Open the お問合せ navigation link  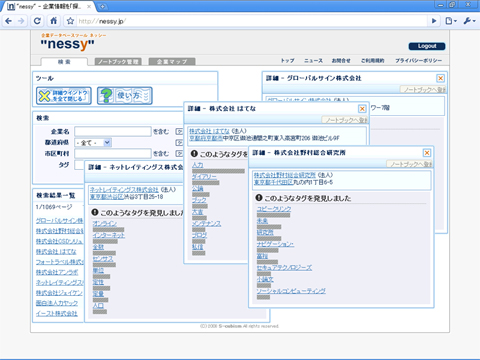(x=341, y=61)
